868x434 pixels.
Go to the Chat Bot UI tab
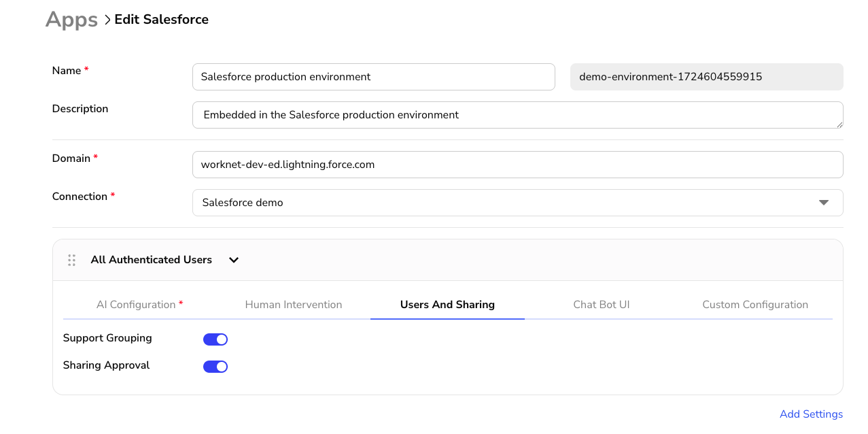602,305
